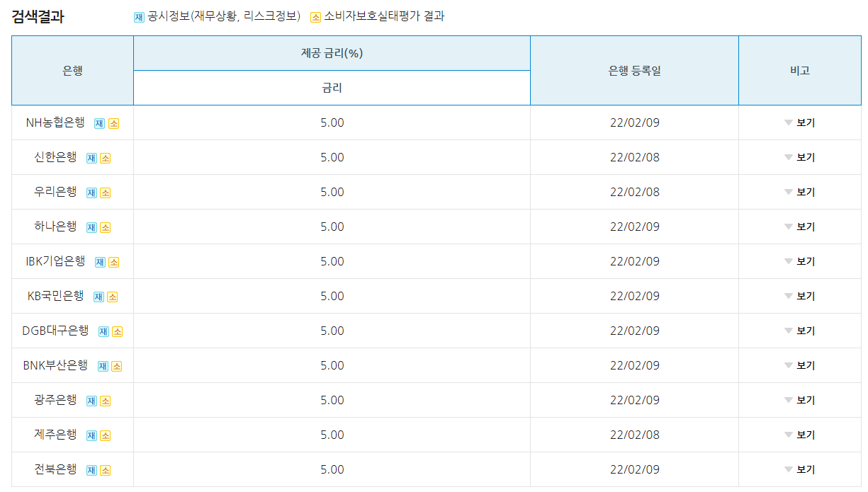Screen dimensions: 868x492
Task: Open KB국민은행 소 consumer protection icon
Action: (112, 297)
